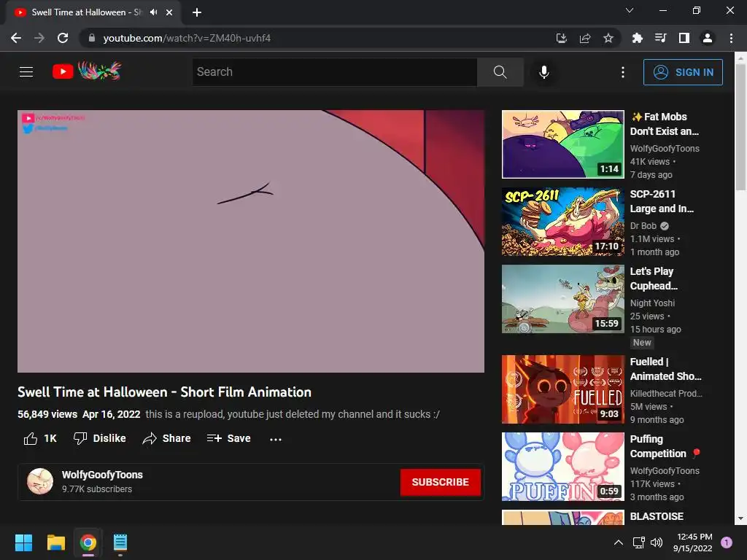This screenshot has height=560, width=747.
Task: Share the video
Action: [167, 438]
